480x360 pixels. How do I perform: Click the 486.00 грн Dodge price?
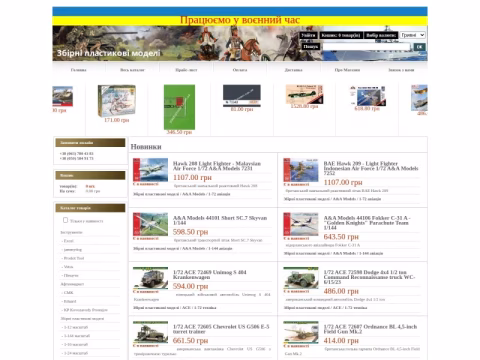click(x=341, y=291)
